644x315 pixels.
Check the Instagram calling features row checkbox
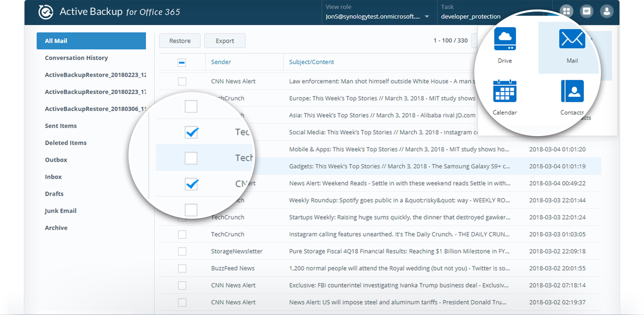pos(182,234)
